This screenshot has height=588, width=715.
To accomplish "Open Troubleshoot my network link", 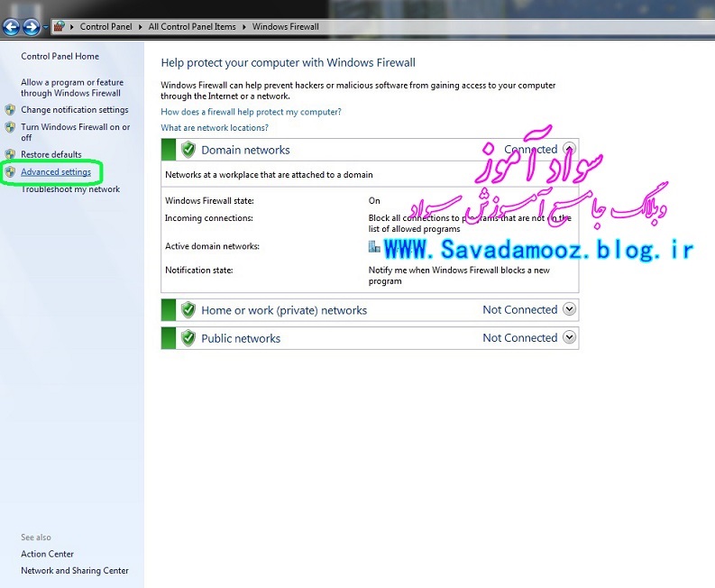I will [70, 189].
